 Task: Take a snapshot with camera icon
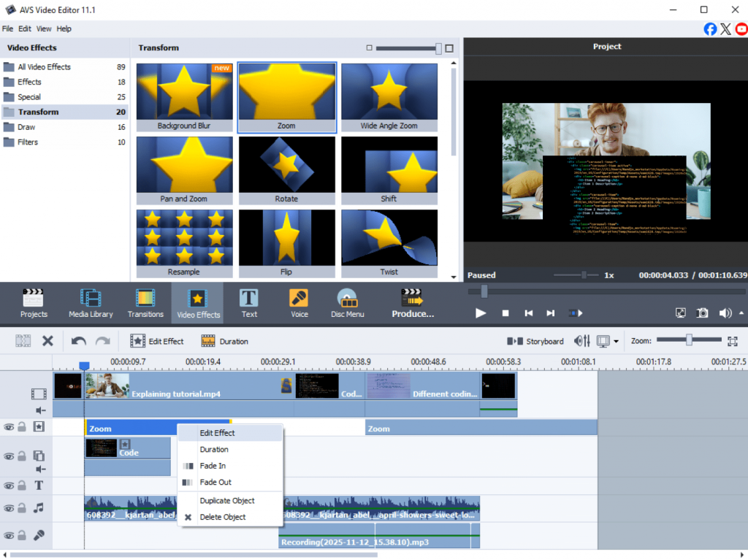point(702,312)
